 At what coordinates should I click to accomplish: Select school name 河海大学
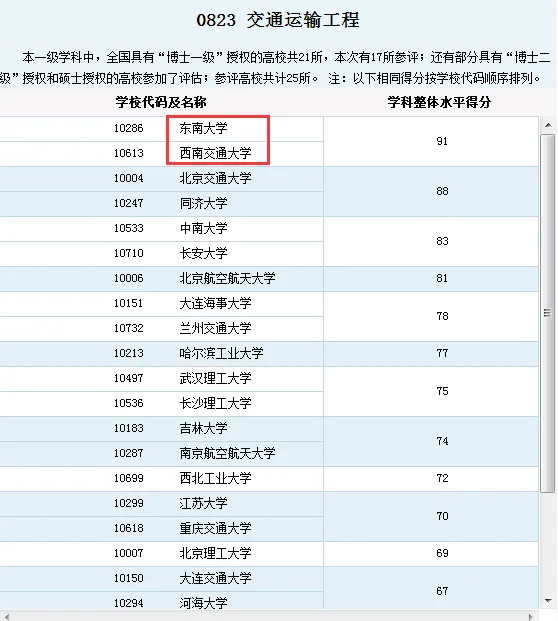204,603
